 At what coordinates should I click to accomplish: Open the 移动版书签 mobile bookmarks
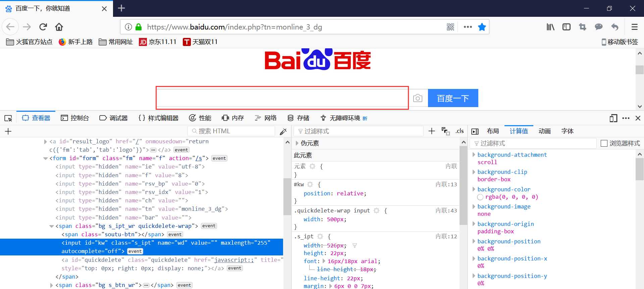point(620,42)
